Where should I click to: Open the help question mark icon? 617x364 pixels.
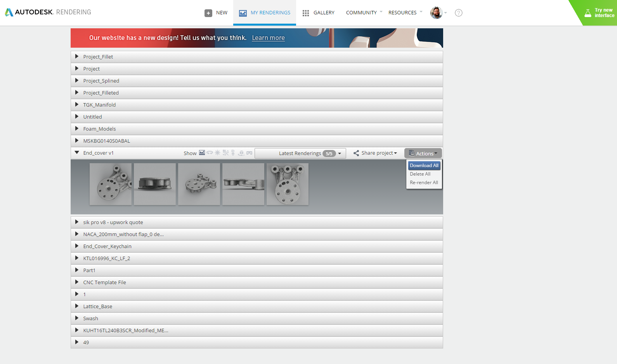coord(459,13)
